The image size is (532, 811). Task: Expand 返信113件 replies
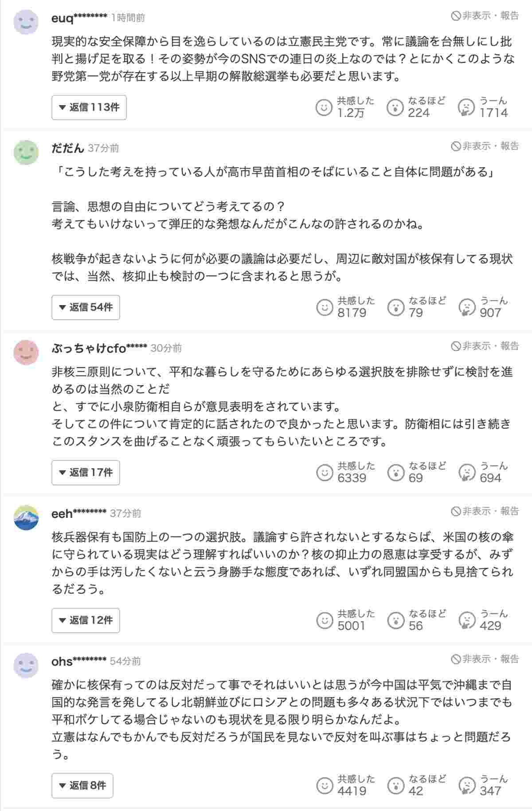[89, 107]
